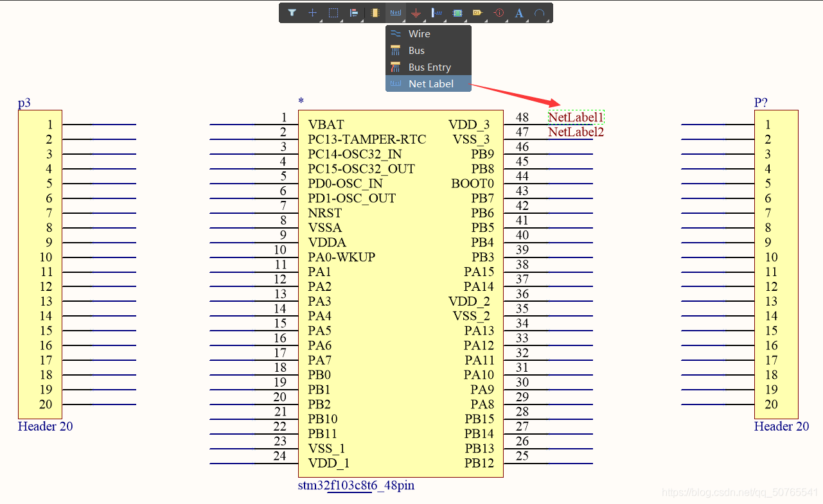Open the align objects tool
The image size is (823, 504).
point(353,12)
